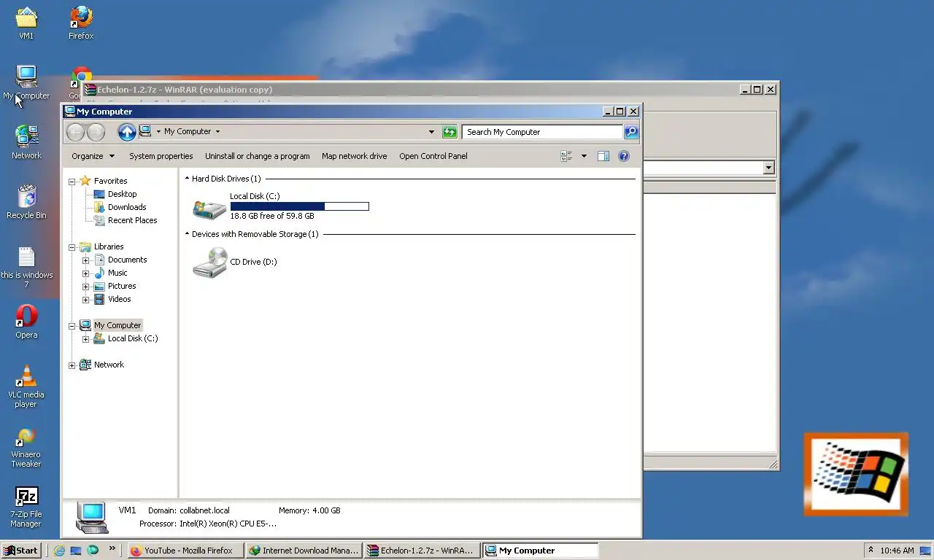
Task: Expand Music library node
Action: coord(85,273)
